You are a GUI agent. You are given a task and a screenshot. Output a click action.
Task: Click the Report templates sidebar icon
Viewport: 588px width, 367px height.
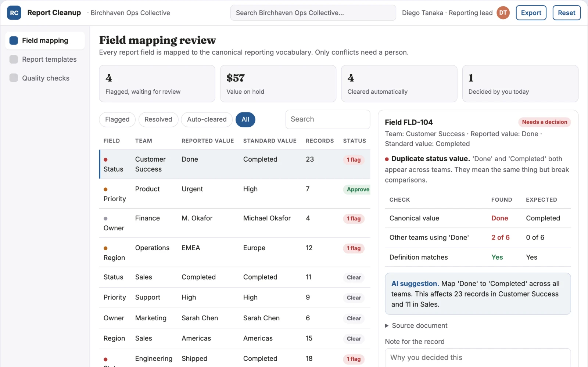click(x=14, y=59)
